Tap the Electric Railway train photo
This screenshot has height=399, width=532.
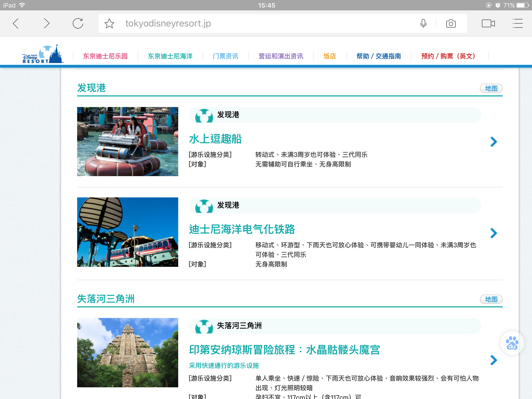click(x=128, y=232)
